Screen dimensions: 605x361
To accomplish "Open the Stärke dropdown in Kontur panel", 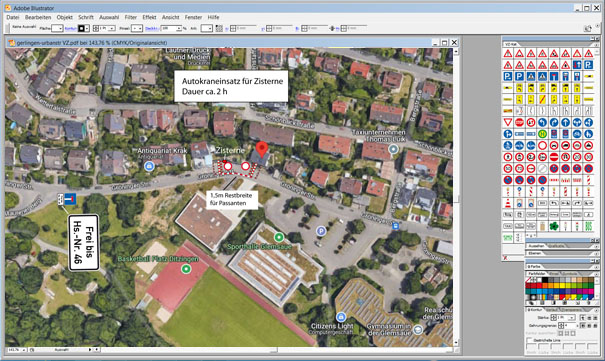I will point(571,317).
